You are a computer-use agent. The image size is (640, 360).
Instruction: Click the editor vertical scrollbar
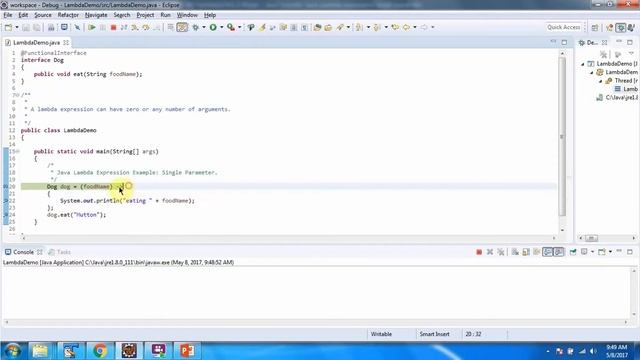[562, 137]
